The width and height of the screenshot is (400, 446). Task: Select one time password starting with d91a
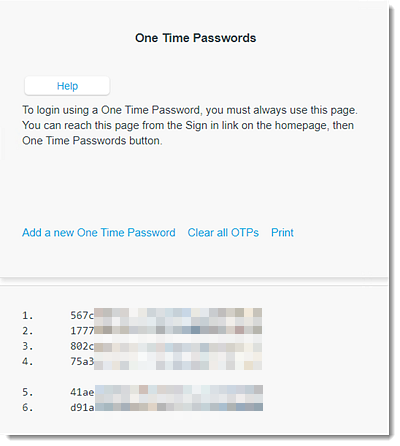pos(166,407)
